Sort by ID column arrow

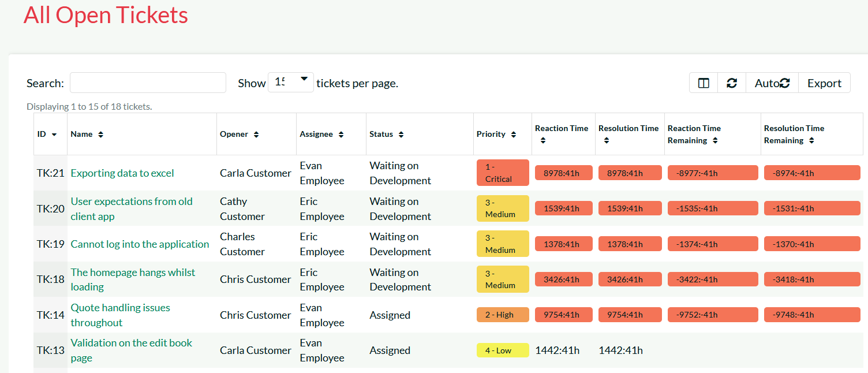[54, 135]
